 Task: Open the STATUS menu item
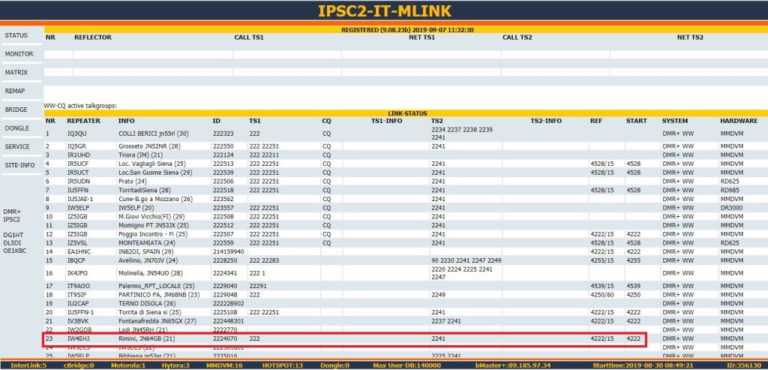coord(16,36)
